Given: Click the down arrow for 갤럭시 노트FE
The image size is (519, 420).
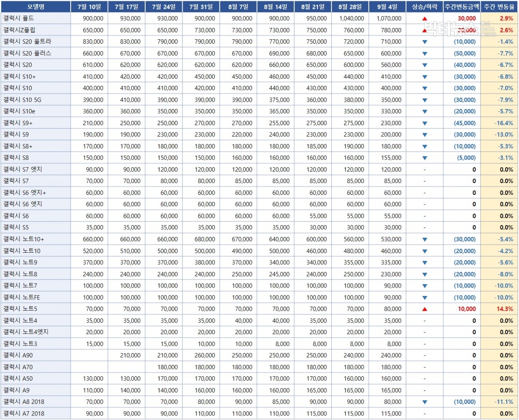Looking at the screenshot, I should 425,297.
